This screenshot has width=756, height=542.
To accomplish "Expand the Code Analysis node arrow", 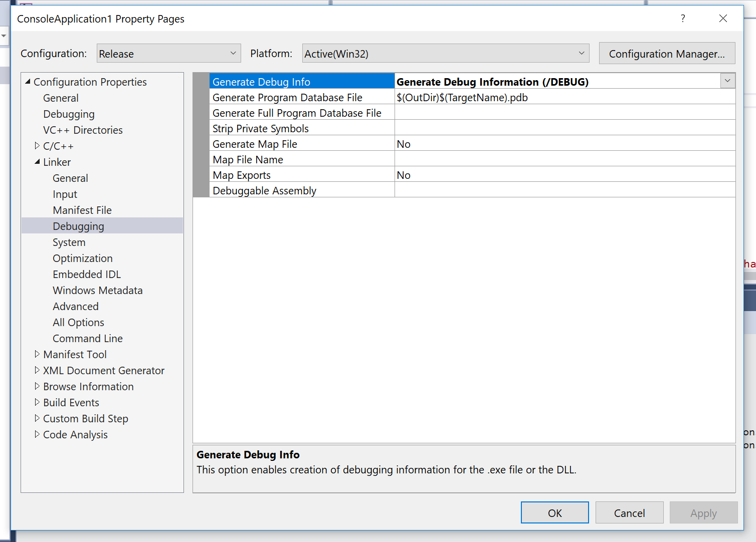I will (x=37, y=434).
